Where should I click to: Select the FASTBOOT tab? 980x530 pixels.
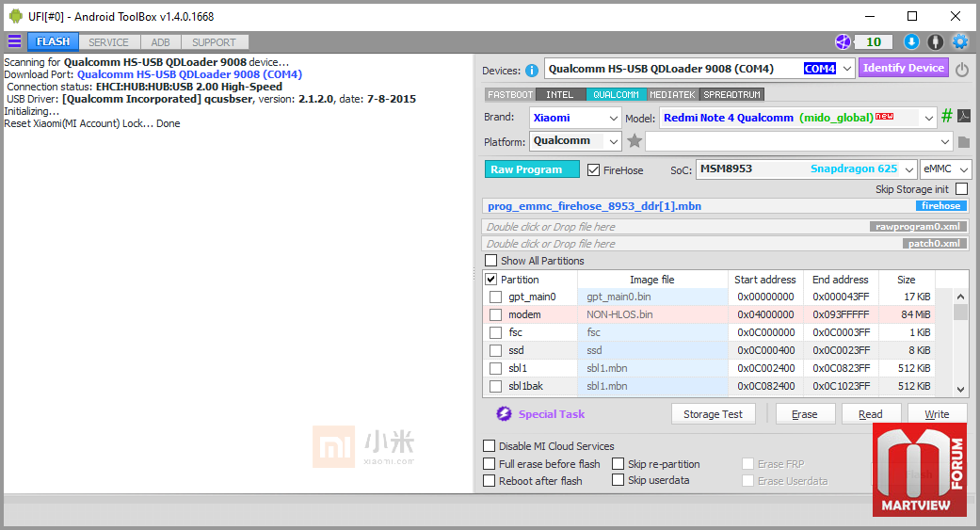(510, 94)
